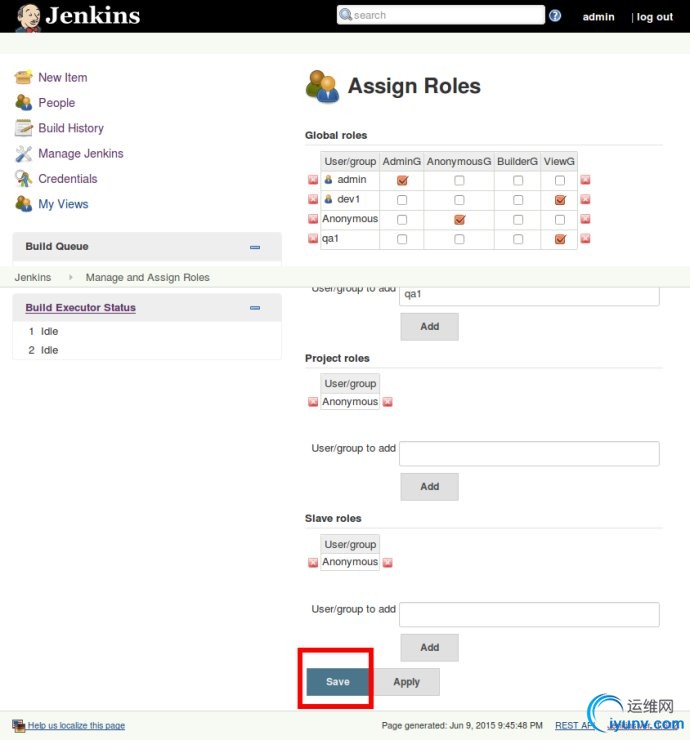Click left delete icon in Slave roles Anonymous

tap(313, 562)
